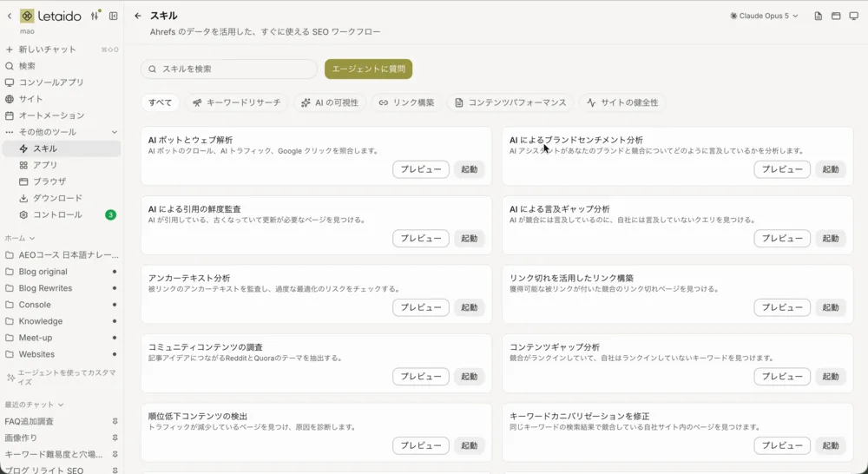
Task: Launch the コンテンツギャップ分析 skill
Action: coord(831,377)
